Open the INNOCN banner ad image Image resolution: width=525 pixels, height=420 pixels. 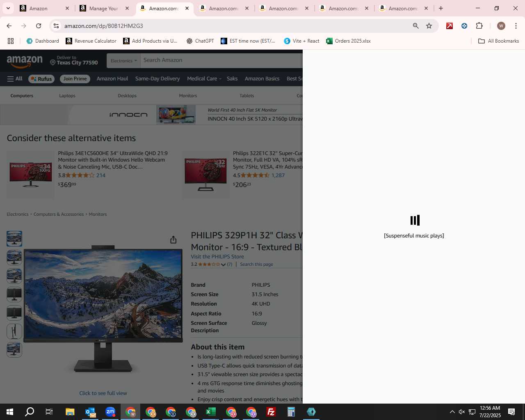pyautogui.click(x=176, y=114)
